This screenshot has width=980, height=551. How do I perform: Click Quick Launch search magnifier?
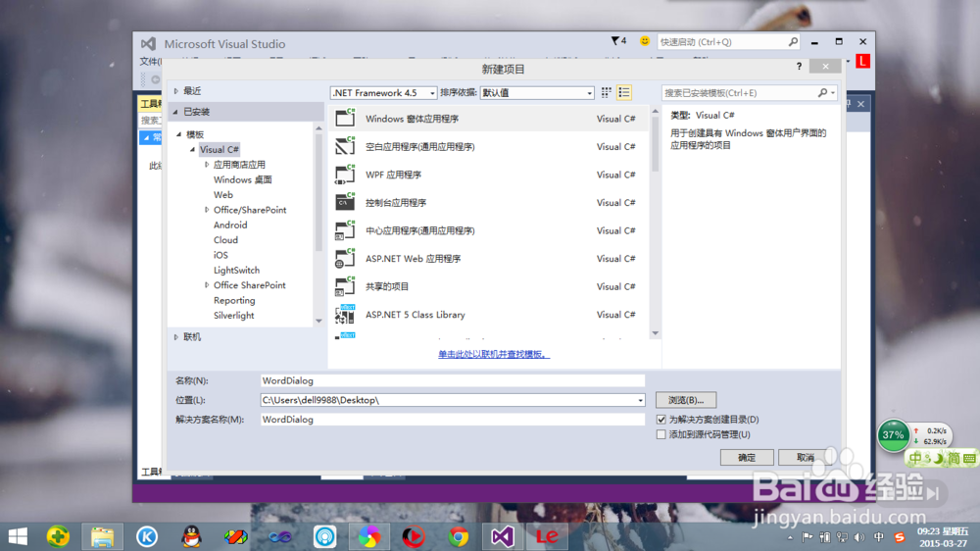[x=793, y=42]
